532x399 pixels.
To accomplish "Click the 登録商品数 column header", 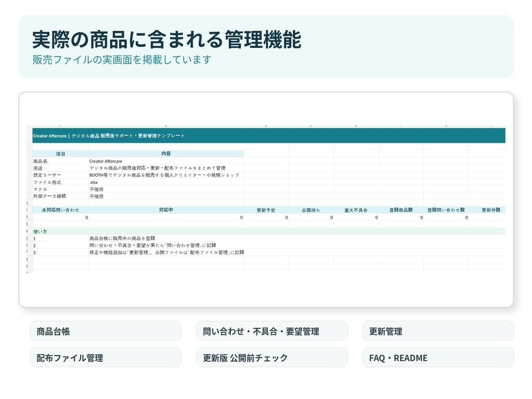I will click(x=401, y=210).
